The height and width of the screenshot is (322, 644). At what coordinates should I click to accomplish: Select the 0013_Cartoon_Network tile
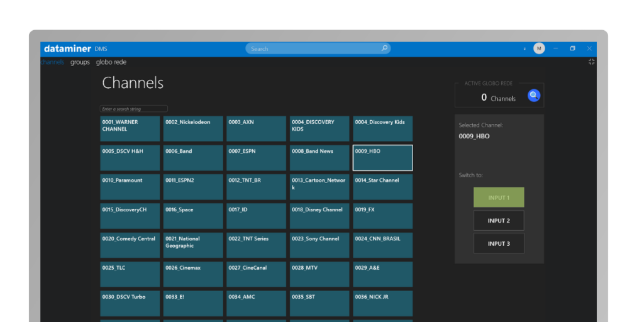[319, 187]
